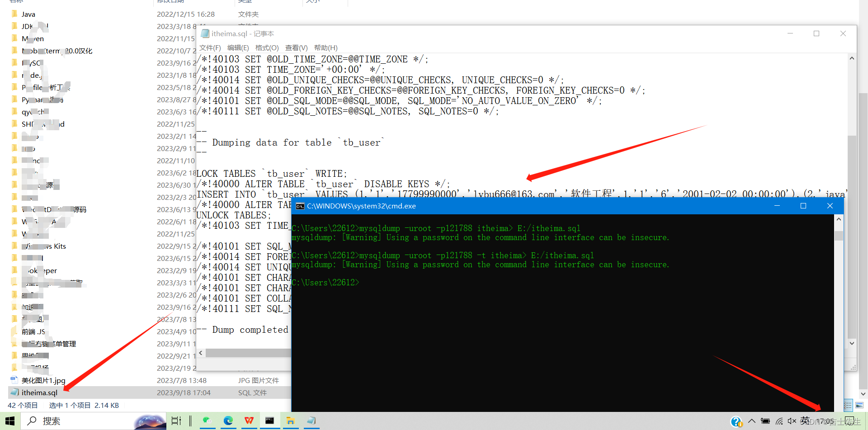Toggle the 英 input method indicator
Screen dimensions: 868x430
[805, 421]
